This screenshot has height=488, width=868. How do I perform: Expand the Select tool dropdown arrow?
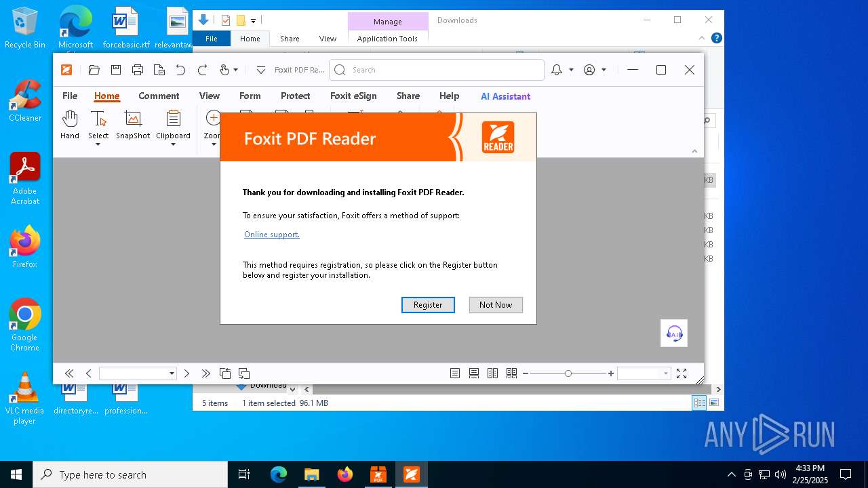click(98, 144)
